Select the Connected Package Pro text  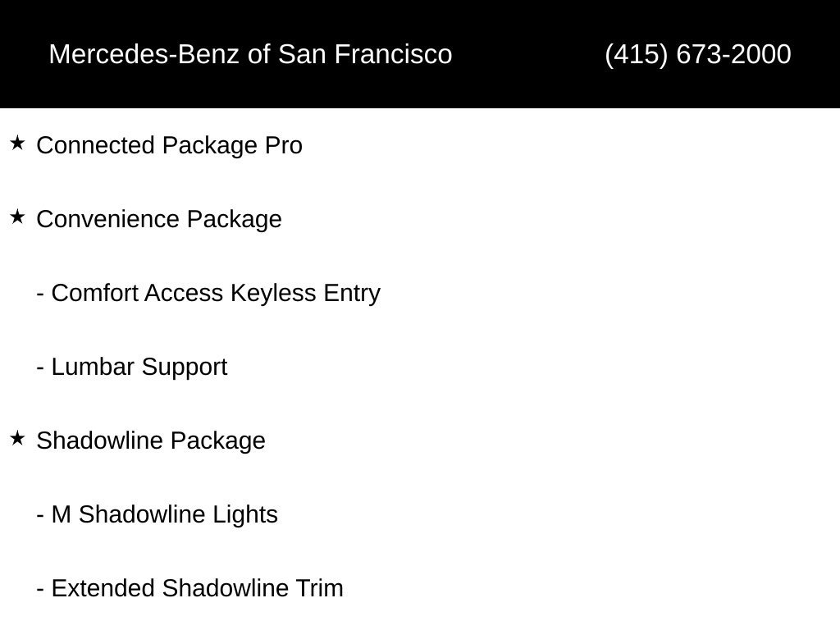point(169,145)
